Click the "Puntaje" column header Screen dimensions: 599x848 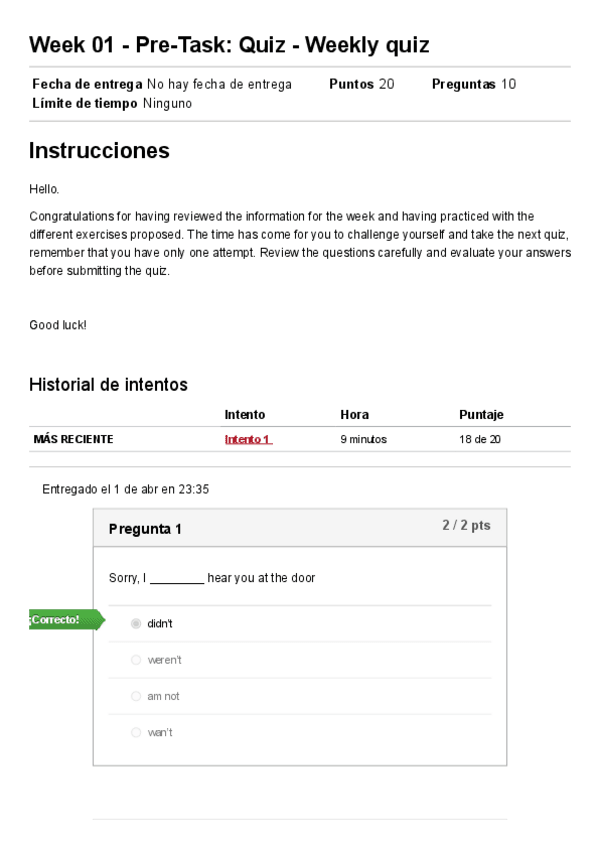pos(480,413)
